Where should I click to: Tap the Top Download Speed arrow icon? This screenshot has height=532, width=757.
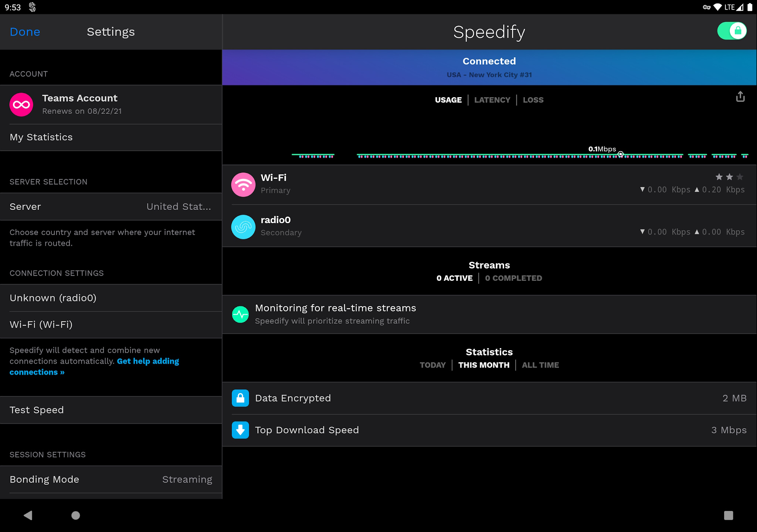[240, 430]
